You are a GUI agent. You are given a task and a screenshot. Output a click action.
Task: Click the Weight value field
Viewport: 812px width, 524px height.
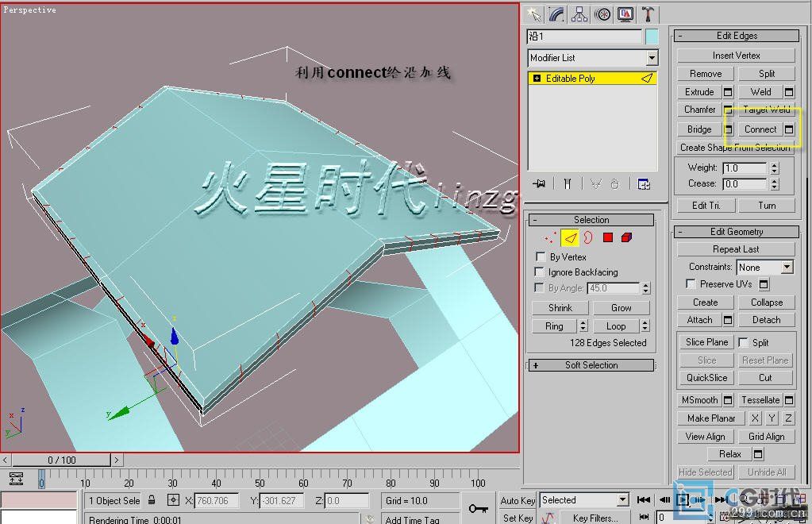pos(745,168)
